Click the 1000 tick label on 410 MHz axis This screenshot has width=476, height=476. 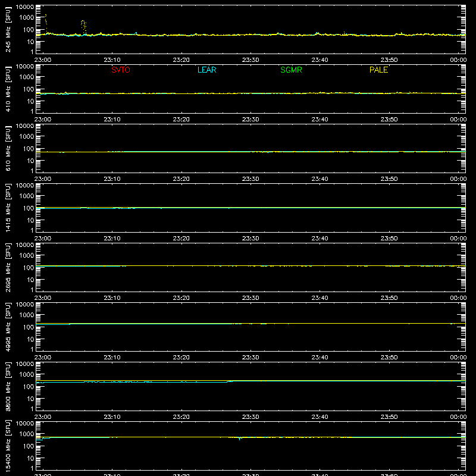tap(27, 77)
